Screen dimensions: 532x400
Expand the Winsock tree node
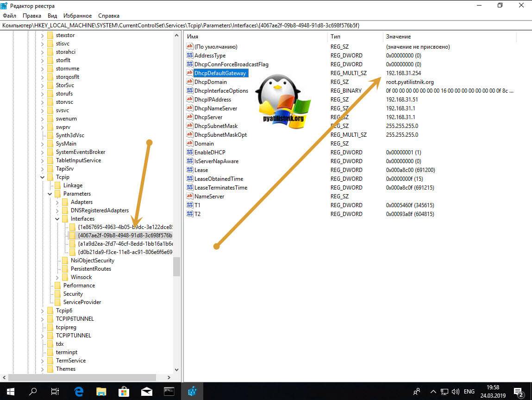[57, 277]
